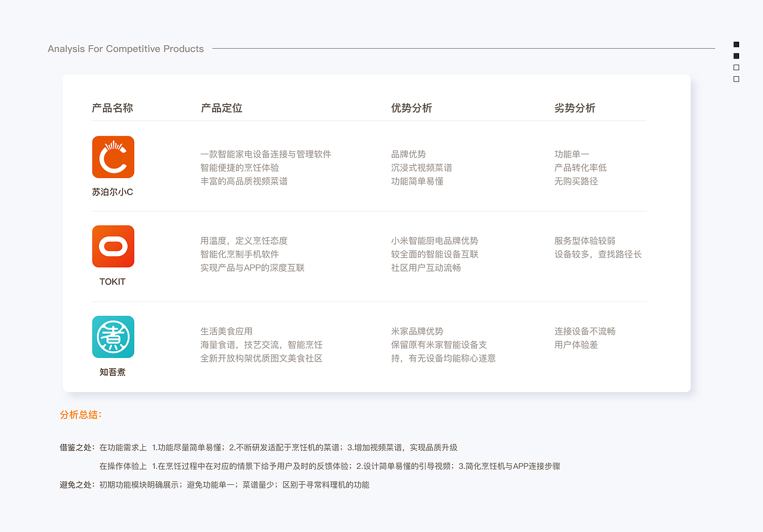
Task: Click the text 海量食谱，技艺交流，智能烹饪
Action: pos(262,344)
